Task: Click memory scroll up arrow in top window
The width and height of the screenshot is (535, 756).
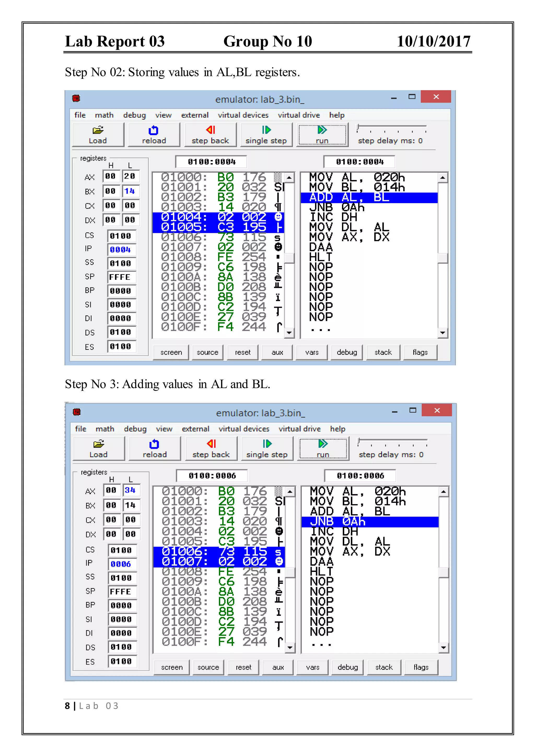Action: 289,178
